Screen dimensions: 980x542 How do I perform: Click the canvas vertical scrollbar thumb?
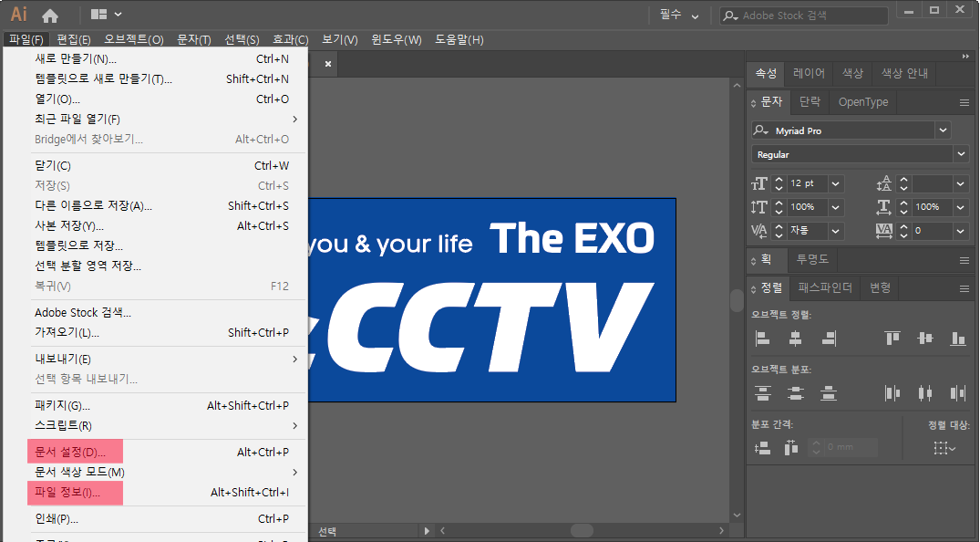(x=737, y=301)
